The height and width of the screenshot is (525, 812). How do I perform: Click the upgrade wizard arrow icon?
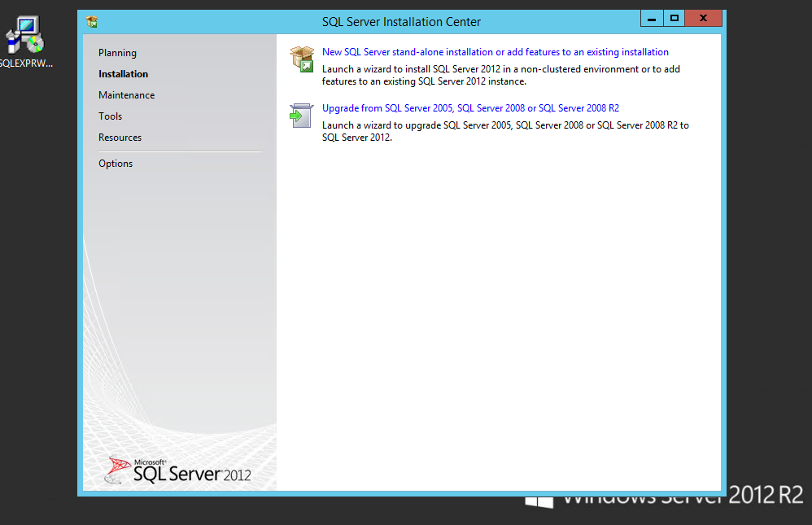tap(301, 116)
